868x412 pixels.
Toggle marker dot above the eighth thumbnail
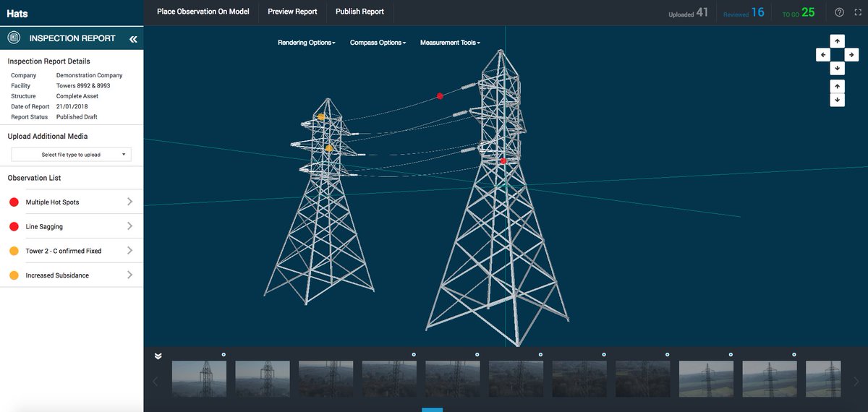tap(667, 354)
